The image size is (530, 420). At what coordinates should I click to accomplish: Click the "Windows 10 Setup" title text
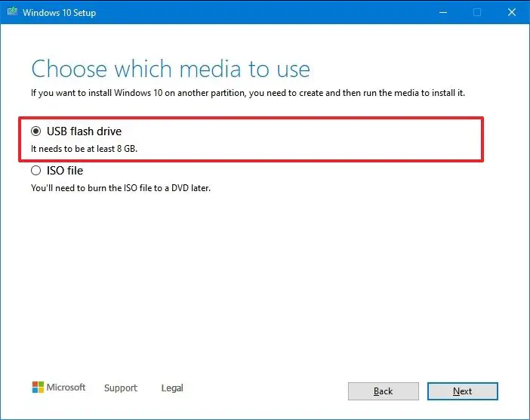[59, 13]
